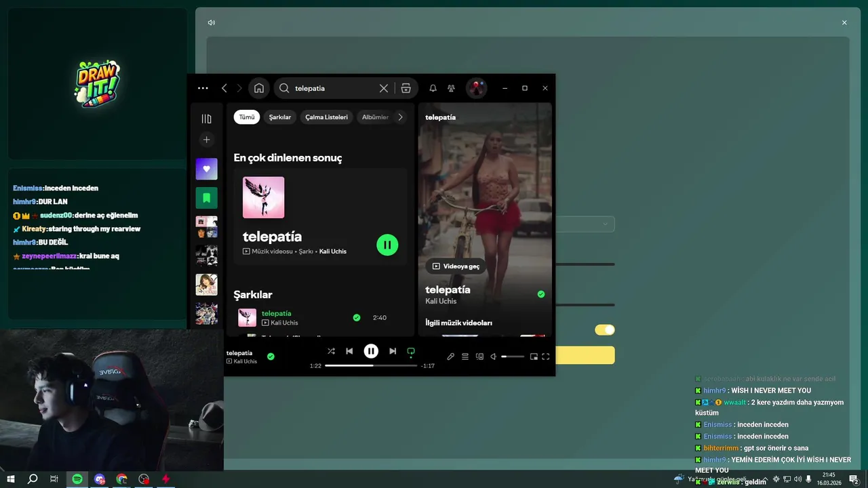
Task: Open the lyrics microphone icon
Action: coord(450,357)
